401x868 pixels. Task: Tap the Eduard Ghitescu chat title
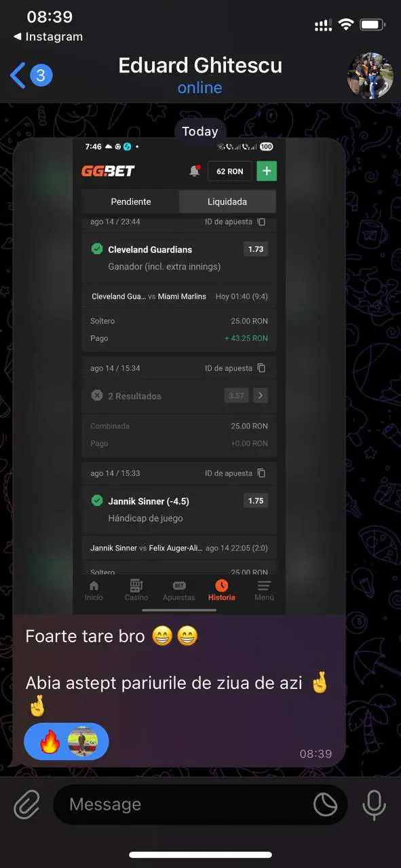pos(200,66)
